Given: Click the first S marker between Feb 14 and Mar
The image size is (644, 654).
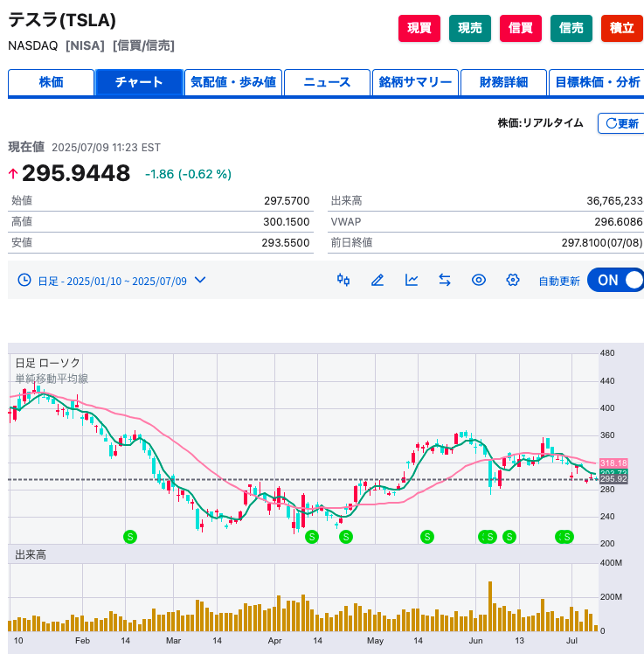Looking at the screenshot, I should pos(130,537).
